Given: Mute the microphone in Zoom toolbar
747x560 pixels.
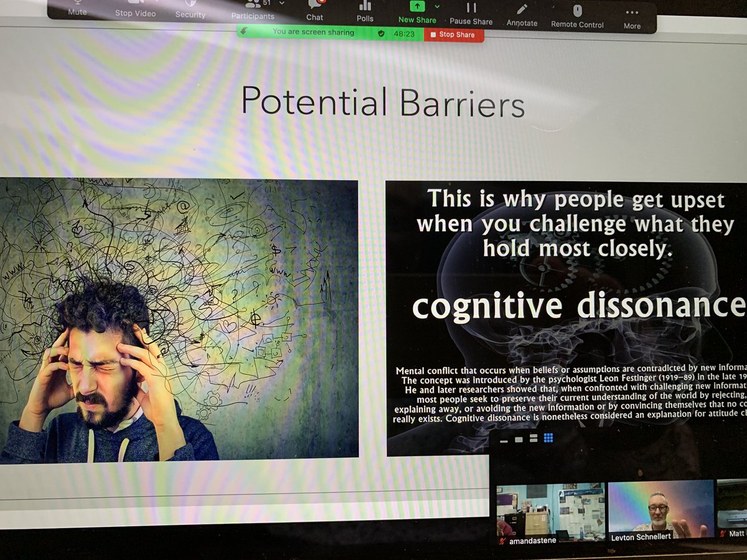Looking at the screenshot, I should pos(77,9).
